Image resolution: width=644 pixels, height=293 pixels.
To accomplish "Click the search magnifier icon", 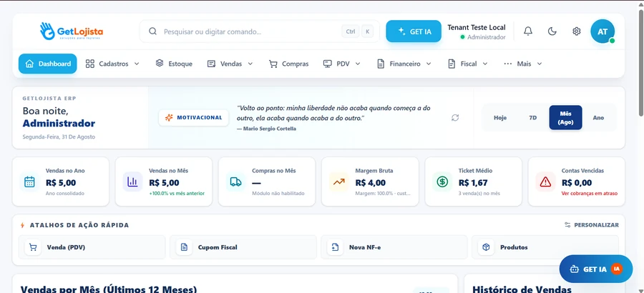I will (x=153, y=31).
